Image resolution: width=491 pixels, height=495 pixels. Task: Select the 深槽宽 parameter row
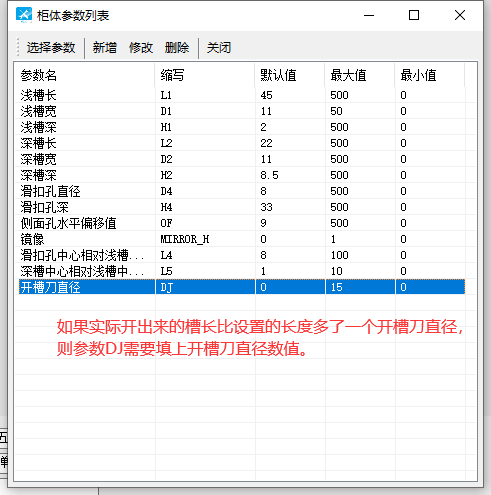pyautogui.click(x=242, y=159)
